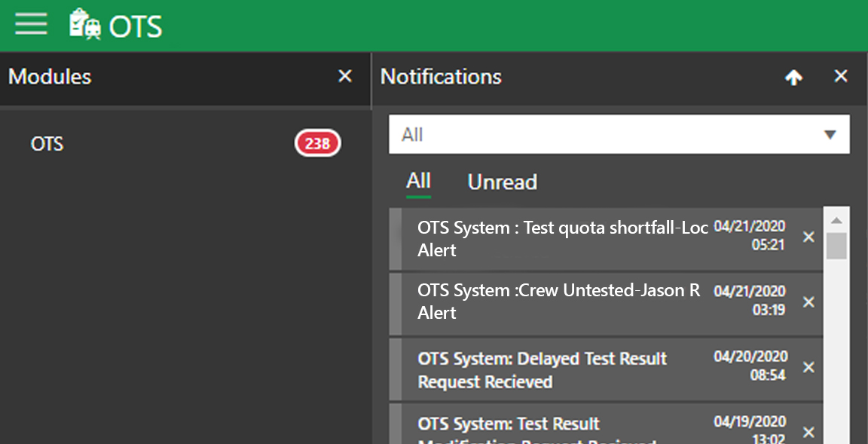The width and height of the screenshot is (868, 444).
Task: Dismiss the Delayed Test Result notification
Action: (808, 367)
